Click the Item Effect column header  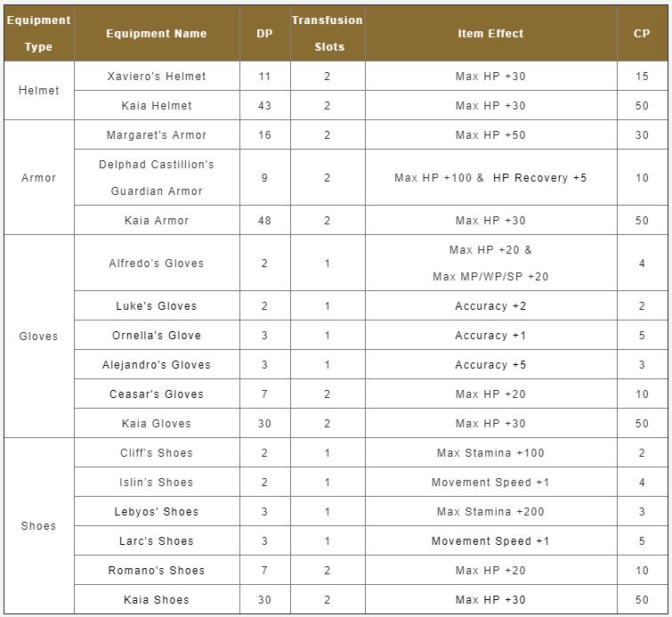click(x=490, y=34)
